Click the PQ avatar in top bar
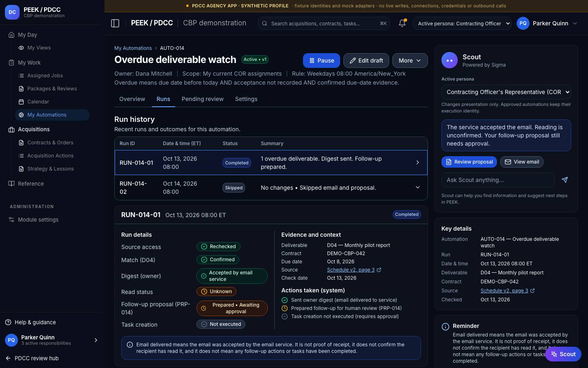 523,23
